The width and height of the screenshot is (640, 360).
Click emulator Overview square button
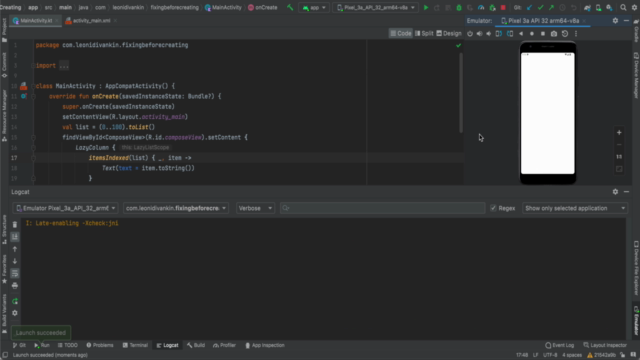(543, 34)
